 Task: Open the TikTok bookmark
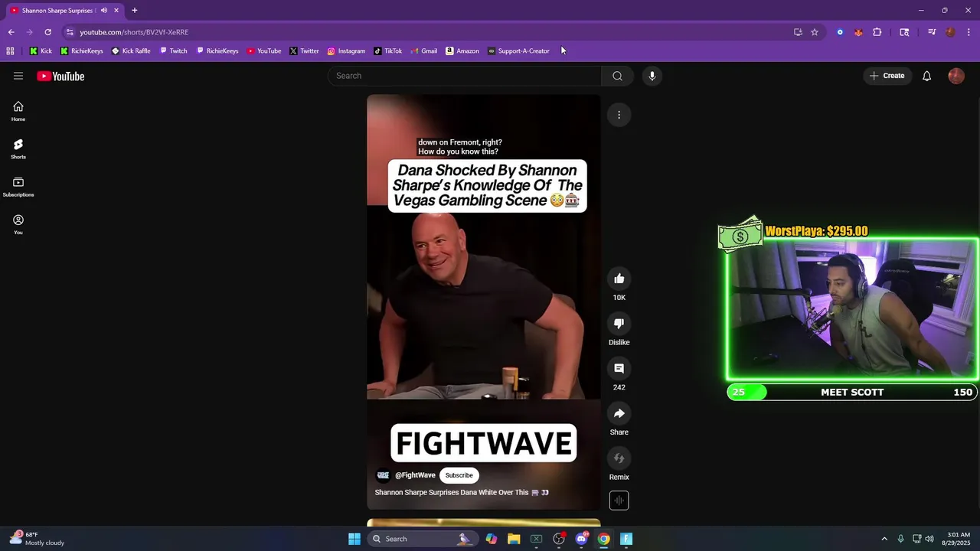pos(388,51)
